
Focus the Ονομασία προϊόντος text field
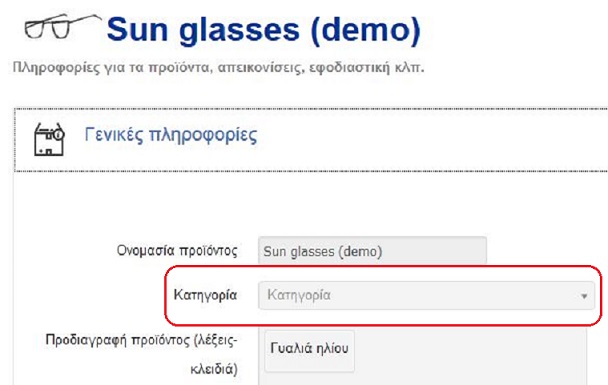372,250
